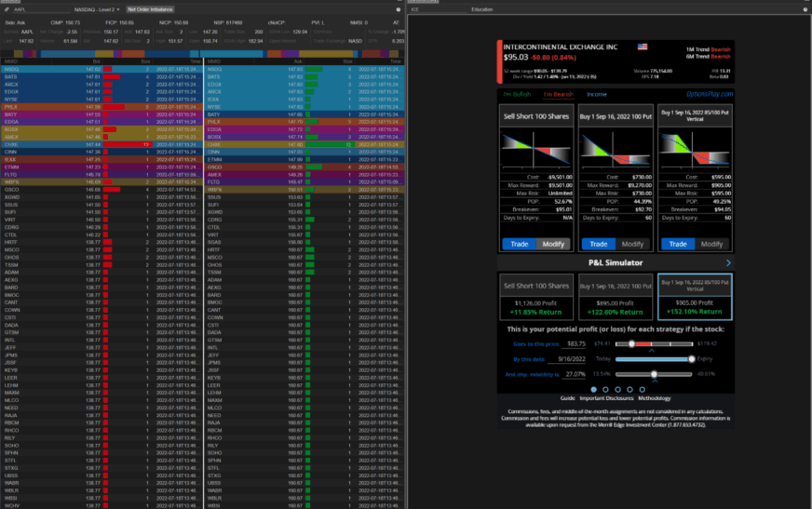Viewport: 812px width, 509px height.
Task: Open the Guide link
Action: click(568, 398)
